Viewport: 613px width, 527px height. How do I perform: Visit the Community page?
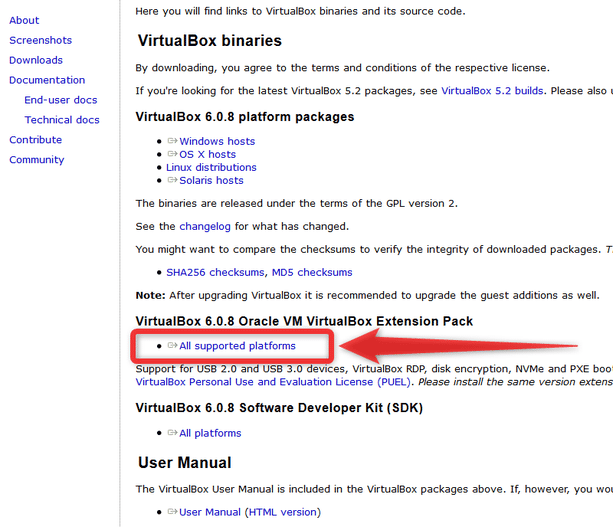[37, 160]
